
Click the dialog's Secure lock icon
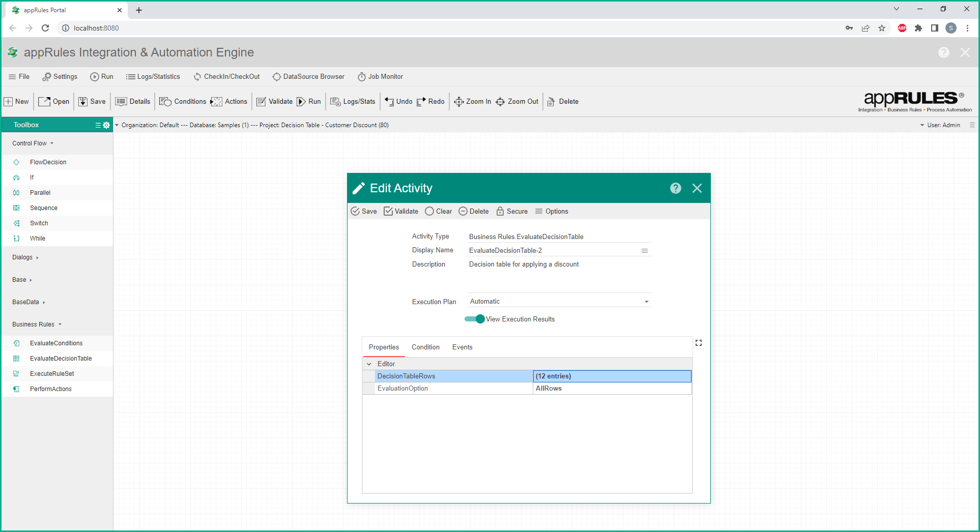pos(500,212)
